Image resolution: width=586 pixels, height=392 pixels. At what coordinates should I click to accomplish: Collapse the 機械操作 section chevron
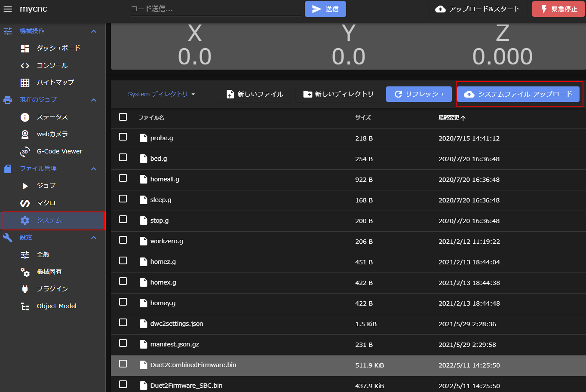tap(94, 31)
